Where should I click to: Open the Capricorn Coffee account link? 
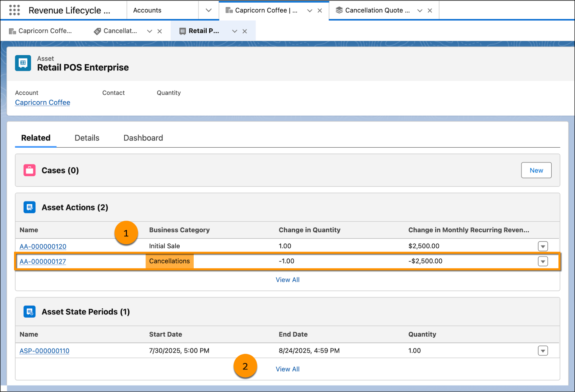[42, 102]
